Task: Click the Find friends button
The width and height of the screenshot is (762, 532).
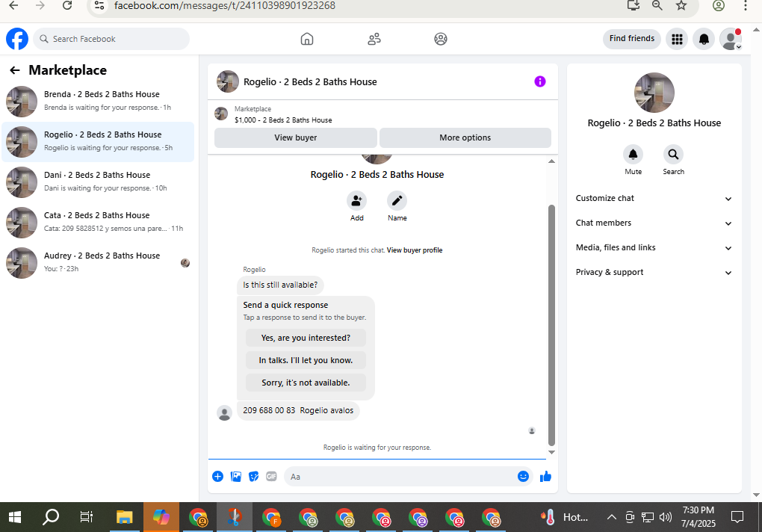Action: (632, 39)
